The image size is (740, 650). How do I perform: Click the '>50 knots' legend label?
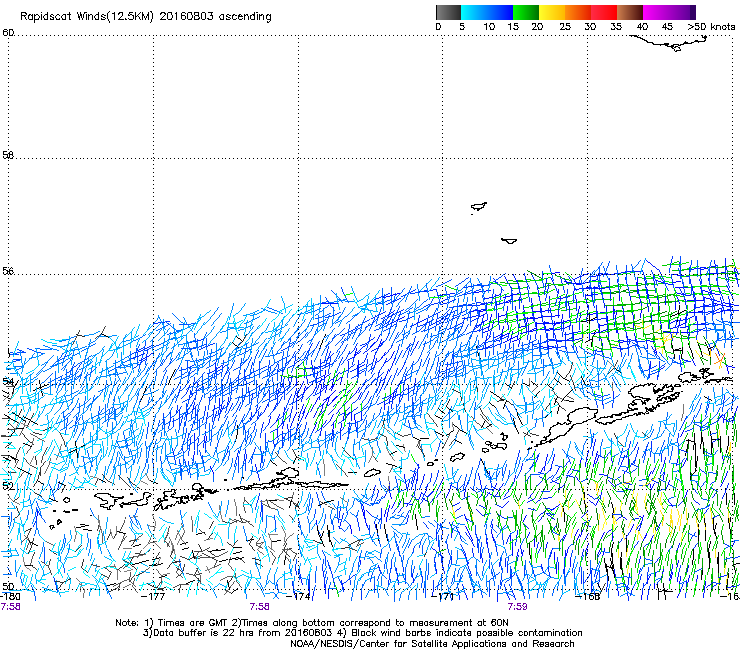click(x=711, y=27)
